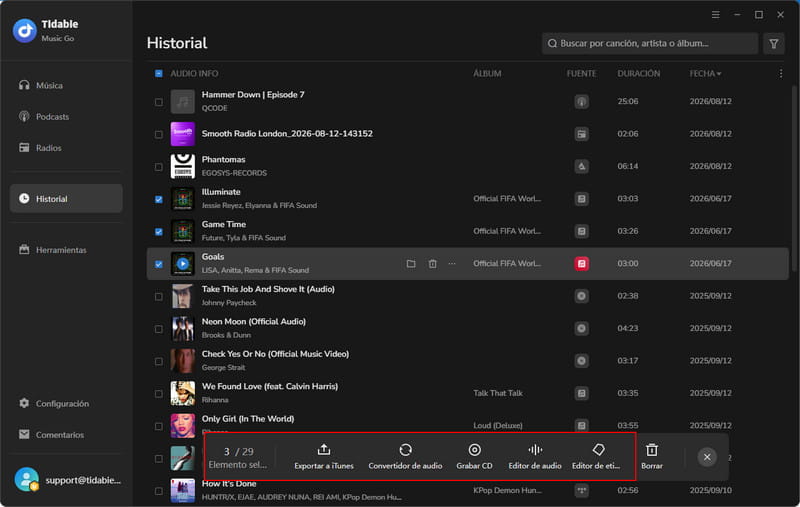Open the Editor de etiquetas tag tool
Screen dimensions: 800x507
pos(596,457)
